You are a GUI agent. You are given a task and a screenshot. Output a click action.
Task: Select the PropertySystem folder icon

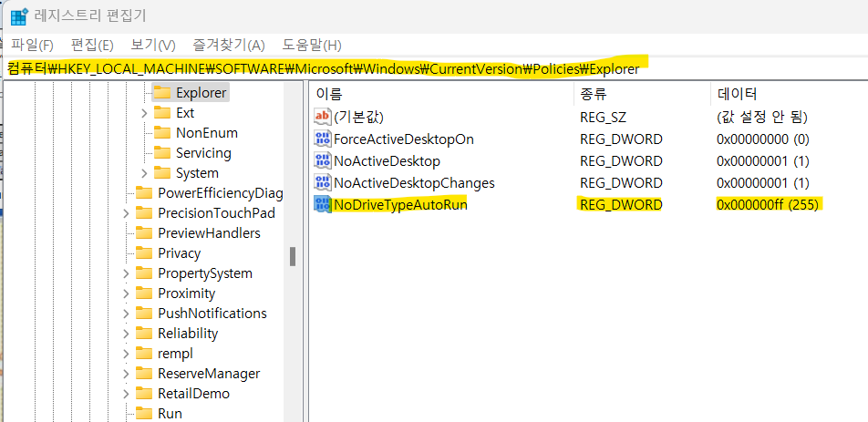(143, 273)
